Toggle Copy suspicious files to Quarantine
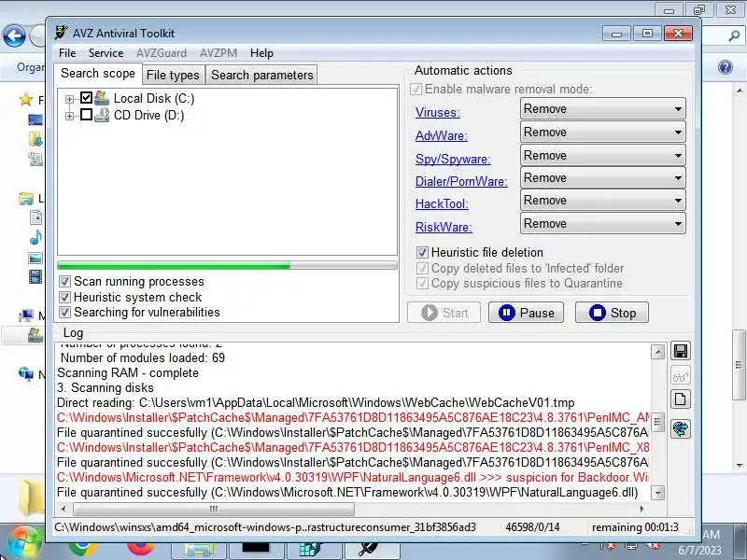Viewport: 747px width, 560px height. click(422, 284)
